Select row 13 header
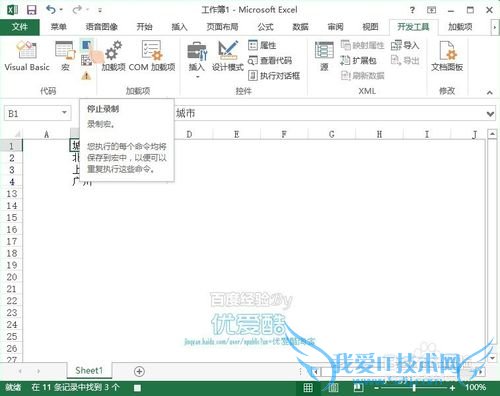The width and height of the screenshot is (500, 396). 11,194
